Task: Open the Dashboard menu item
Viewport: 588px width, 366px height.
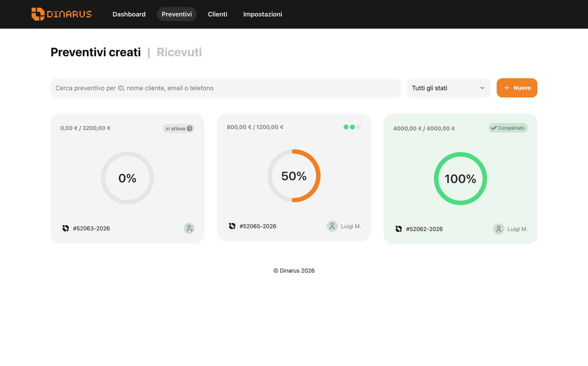Action: click(129, 14)
